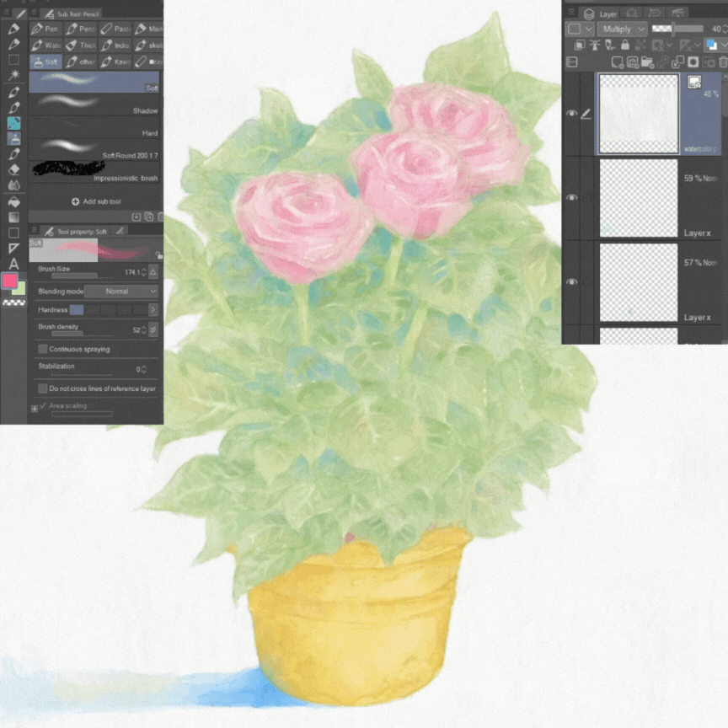This screenshot has height=728, width=728.
Task: Click the duplicate sub tool icon
Action: (148, 217)
